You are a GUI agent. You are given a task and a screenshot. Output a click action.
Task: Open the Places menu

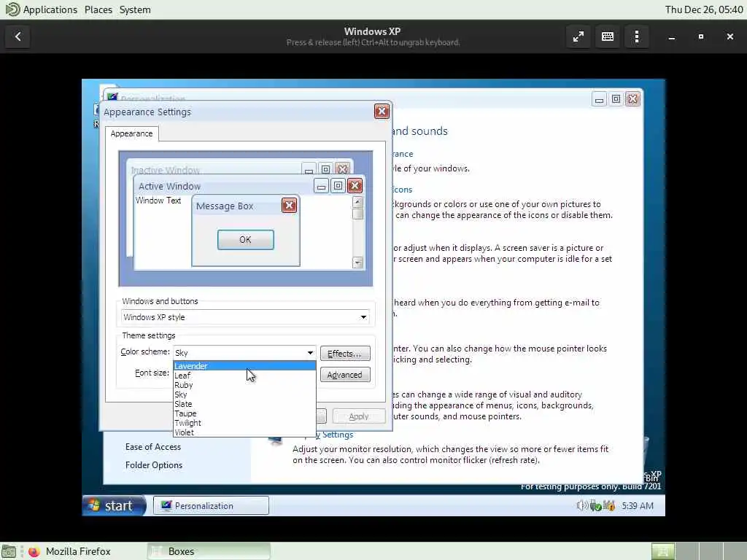pyautogui.click(x=98, y=9)
